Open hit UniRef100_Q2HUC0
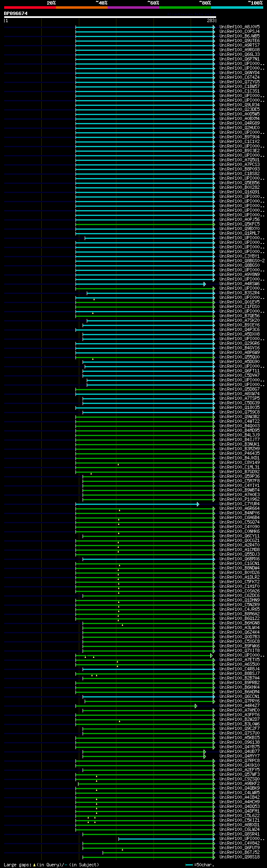 (239, 128)
